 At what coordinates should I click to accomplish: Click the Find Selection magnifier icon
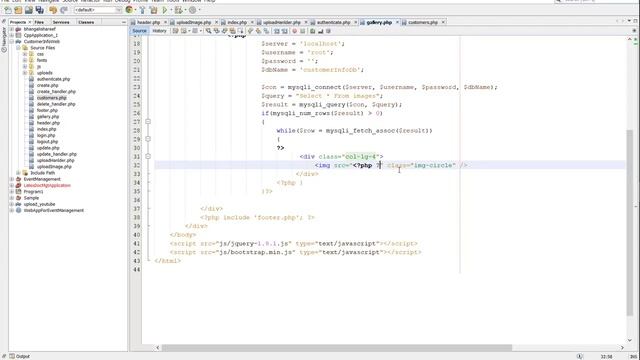[x=208, y=31]
